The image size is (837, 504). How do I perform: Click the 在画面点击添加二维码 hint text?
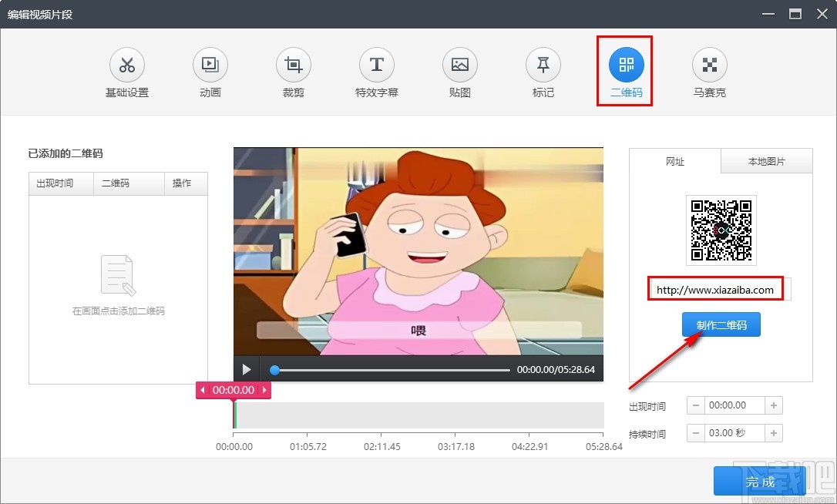(119, 311)
